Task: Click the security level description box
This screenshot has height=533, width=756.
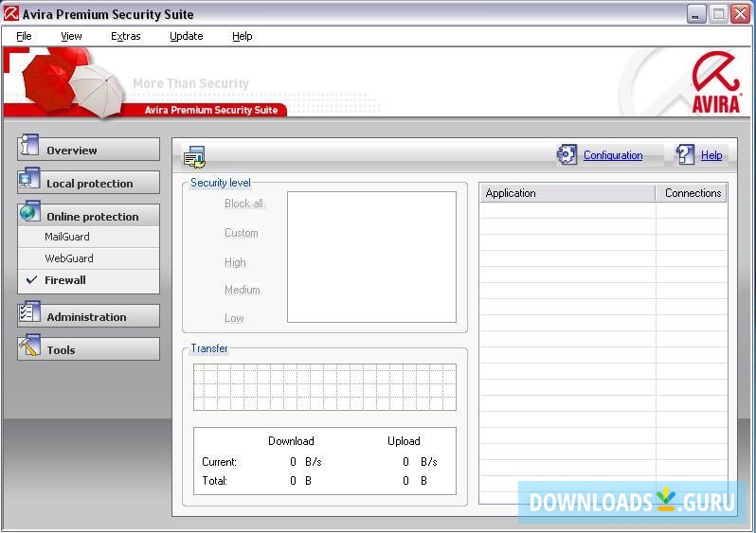Action: pos(371,257)
